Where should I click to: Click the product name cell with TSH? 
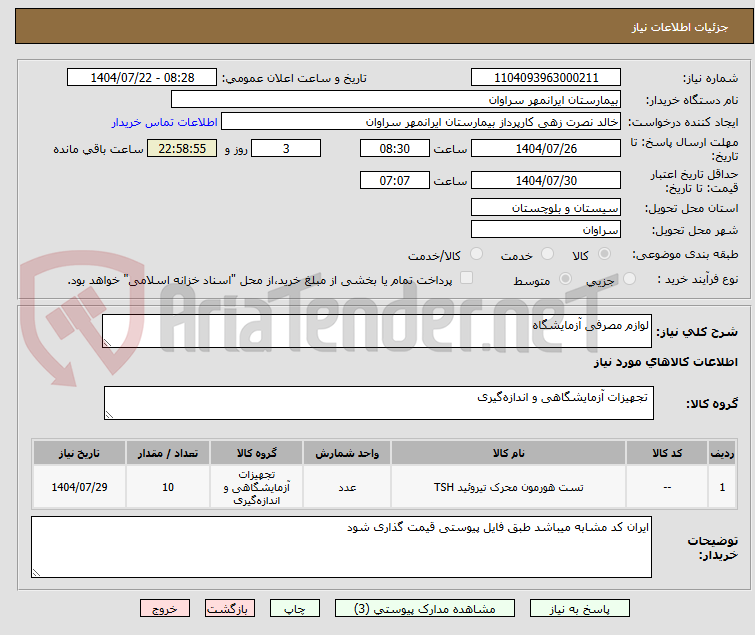[508, 487]
